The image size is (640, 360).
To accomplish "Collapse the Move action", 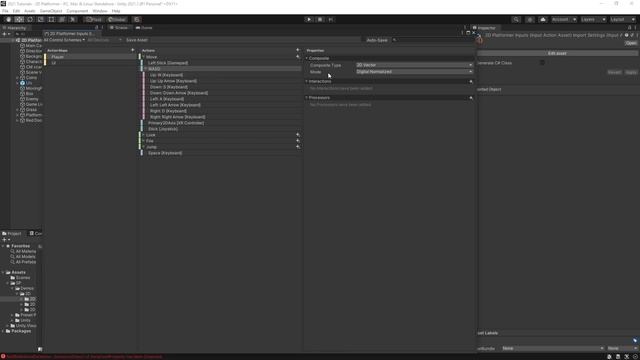I will coord(144,57).
